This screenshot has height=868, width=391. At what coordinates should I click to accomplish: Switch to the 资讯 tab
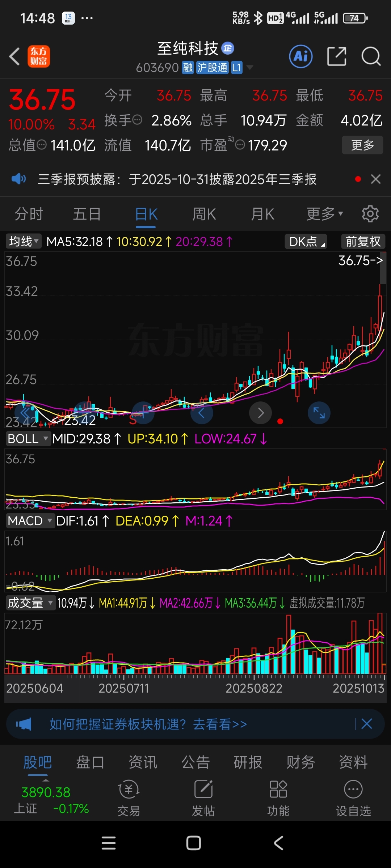pyautogui.click(x=143, y=762)
